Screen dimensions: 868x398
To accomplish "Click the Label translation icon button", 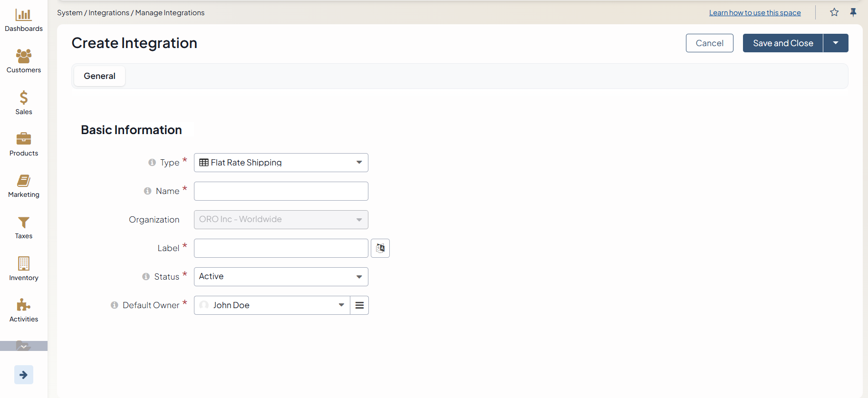I will click(380, 248).
